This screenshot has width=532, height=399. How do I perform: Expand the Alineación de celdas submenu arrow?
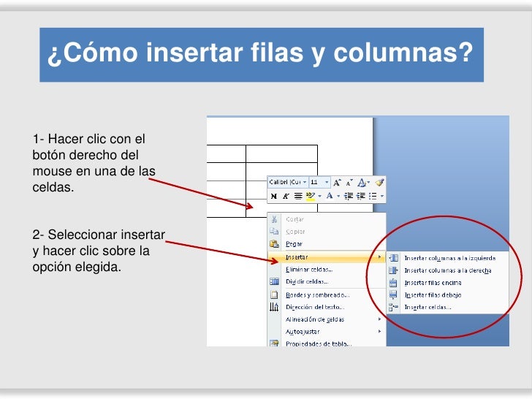pyautogui.click(x=380, y=319)
